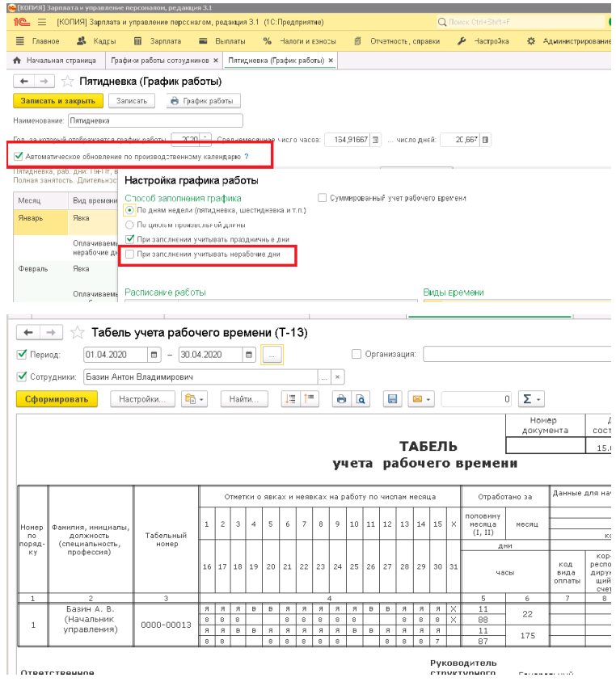Open calendar picker for the period end date
The height and width of the screenshot is (686, 616).
pos(248,355)
